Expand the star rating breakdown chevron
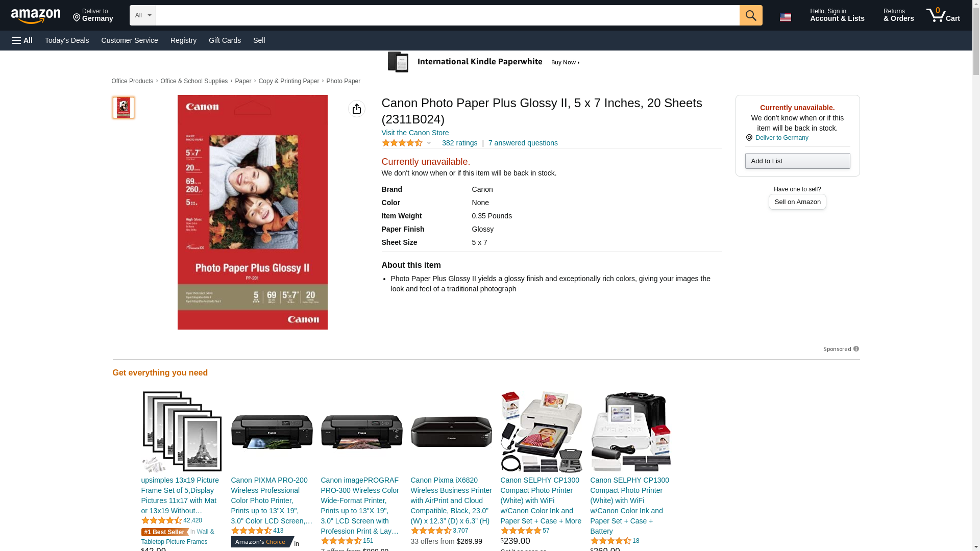Screen dimensions: 980x551 429,143
